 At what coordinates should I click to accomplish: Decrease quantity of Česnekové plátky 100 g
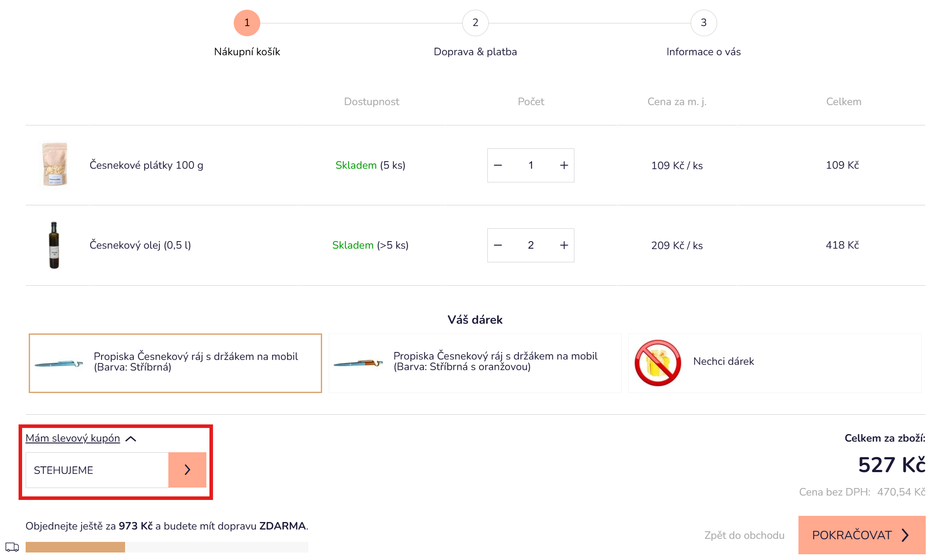point(498,166)
